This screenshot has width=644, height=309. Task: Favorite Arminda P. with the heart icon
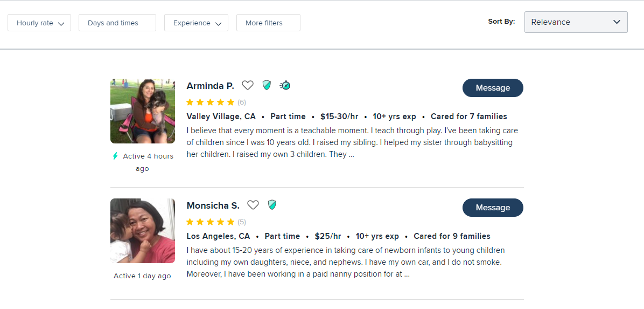click(247, 85)
